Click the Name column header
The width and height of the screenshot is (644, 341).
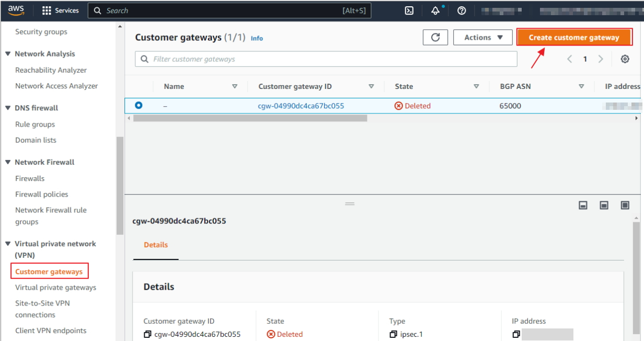tap(174, 86)
